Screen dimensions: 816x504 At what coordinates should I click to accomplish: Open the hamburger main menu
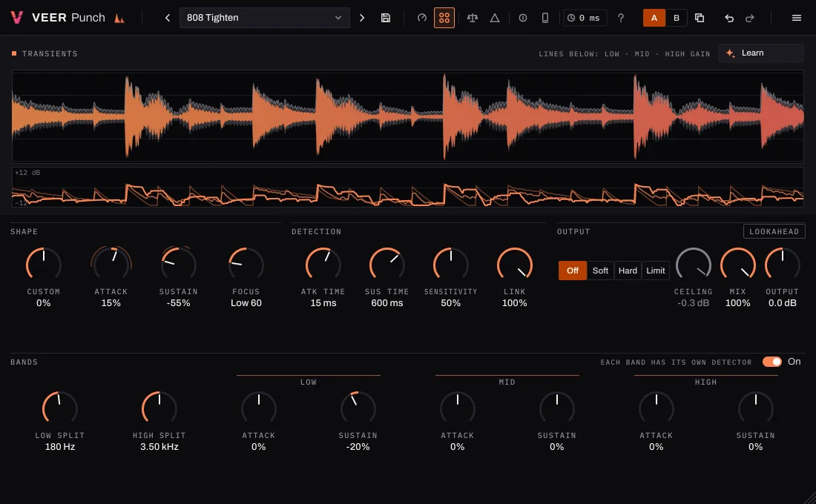(796, 18)
